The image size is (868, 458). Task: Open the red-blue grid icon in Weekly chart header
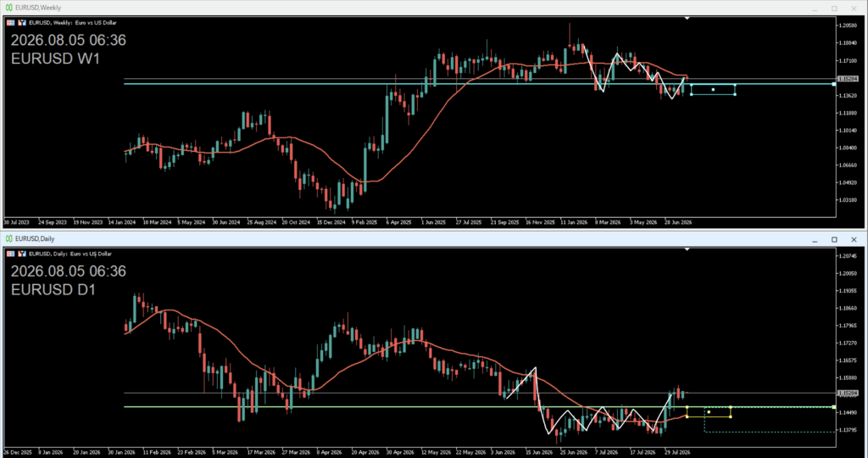(x=10, y=23)
